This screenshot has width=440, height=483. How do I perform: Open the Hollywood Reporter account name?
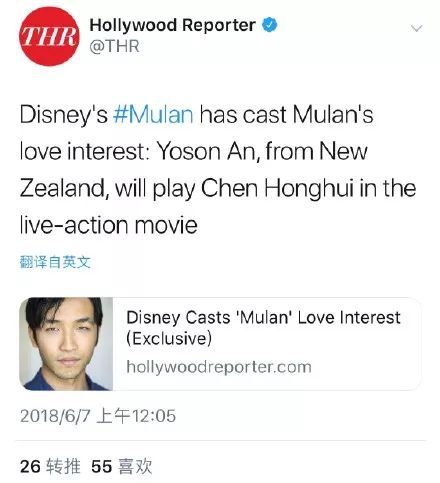(172, 25)
